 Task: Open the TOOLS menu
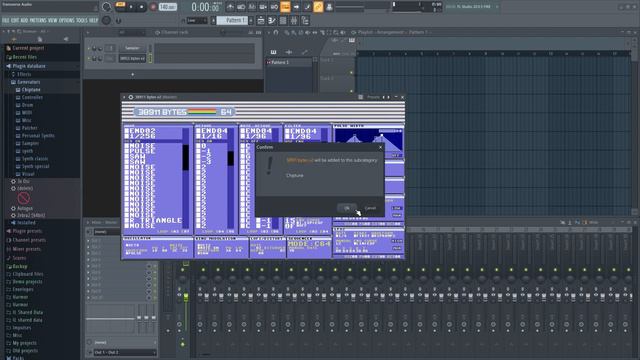point(82,20)
